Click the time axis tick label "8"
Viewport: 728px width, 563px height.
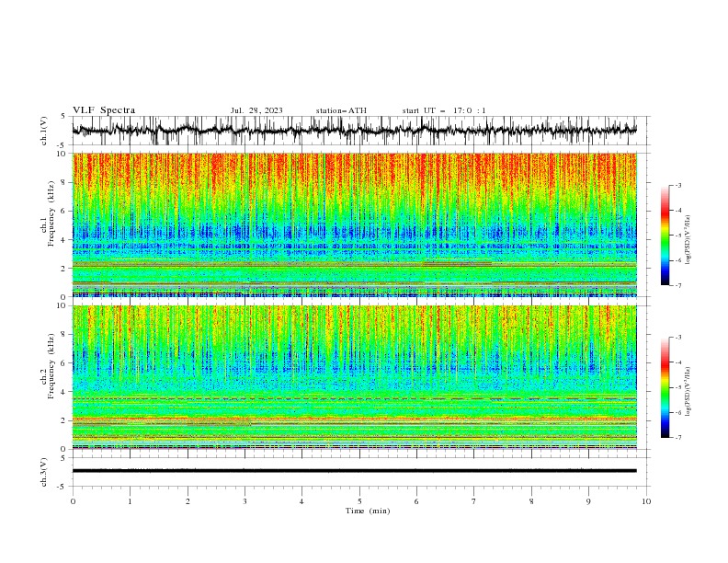tap(531, 501)
